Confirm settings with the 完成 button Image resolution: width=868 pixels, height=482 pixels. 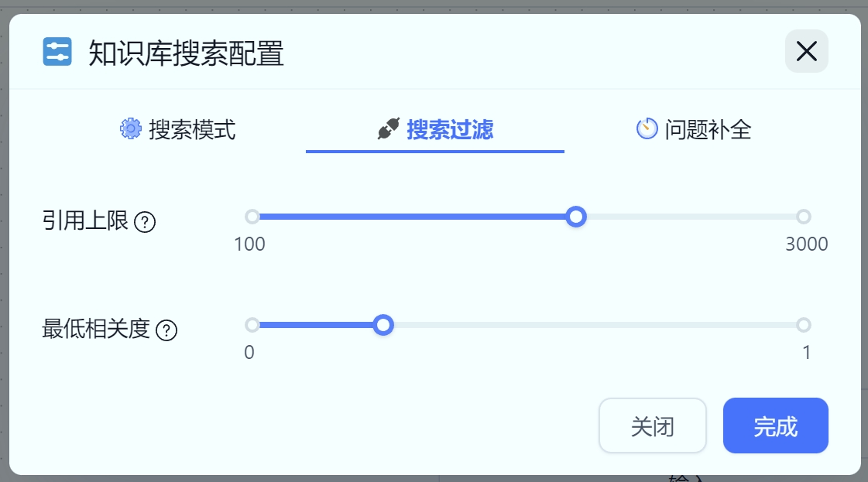click(x=775, y=426)
